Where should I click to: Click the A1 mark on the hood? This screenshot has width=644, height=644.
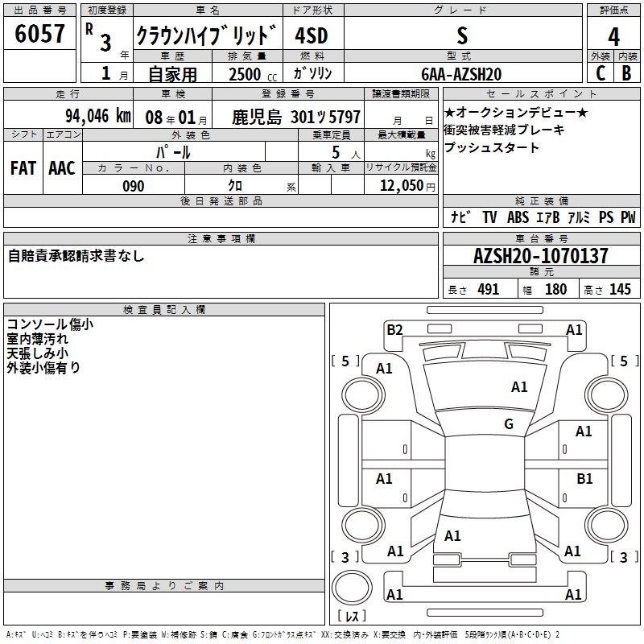click(519, 387)
